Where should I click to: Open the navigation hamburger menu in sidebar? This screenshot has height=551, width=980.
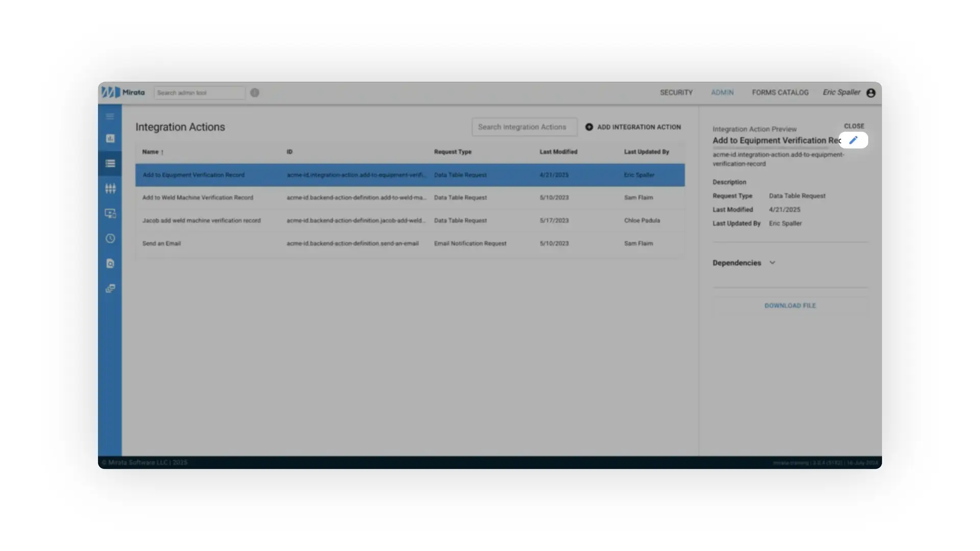coord(110,116)
